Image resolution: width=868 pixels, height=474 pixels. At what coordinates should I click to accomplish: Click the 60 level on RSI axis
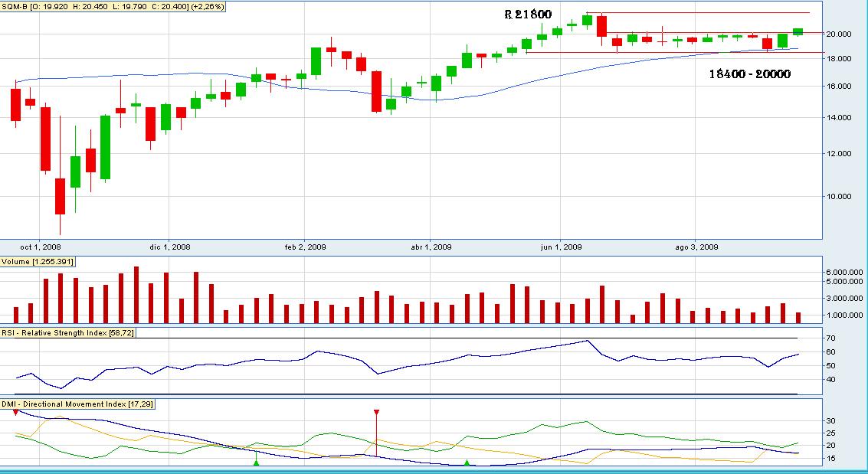coord(831,351)
